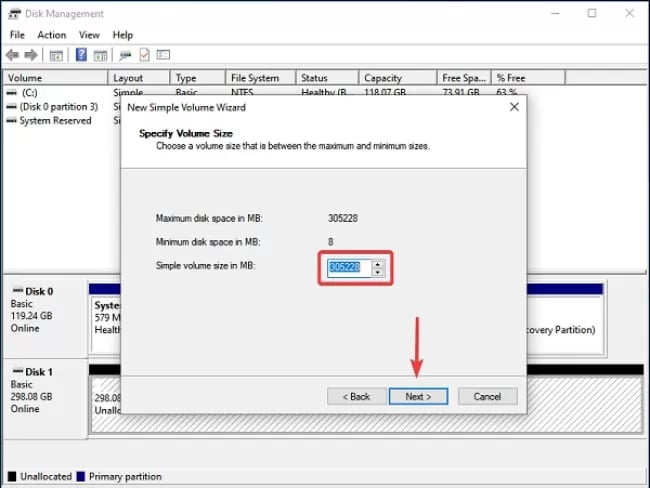650x488 pixels.
Task: Sort by the Free Space column header
Action: [x=464, y=78]
